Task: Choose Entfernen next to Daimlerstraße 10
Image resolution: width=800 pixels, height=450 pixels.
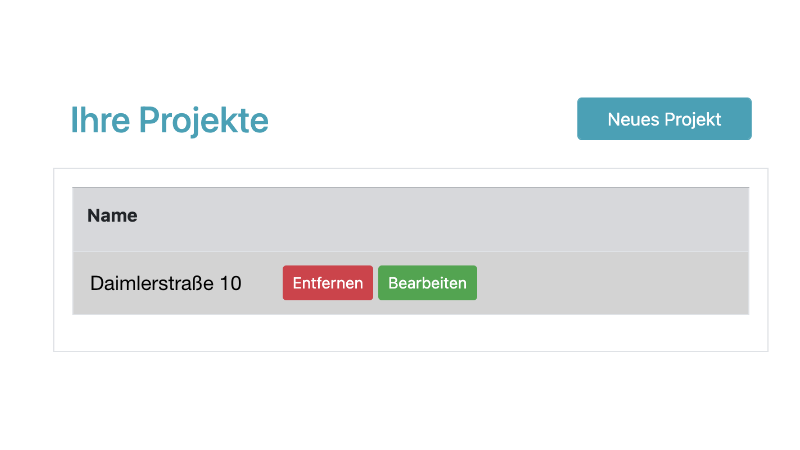Action: point(328,283)
